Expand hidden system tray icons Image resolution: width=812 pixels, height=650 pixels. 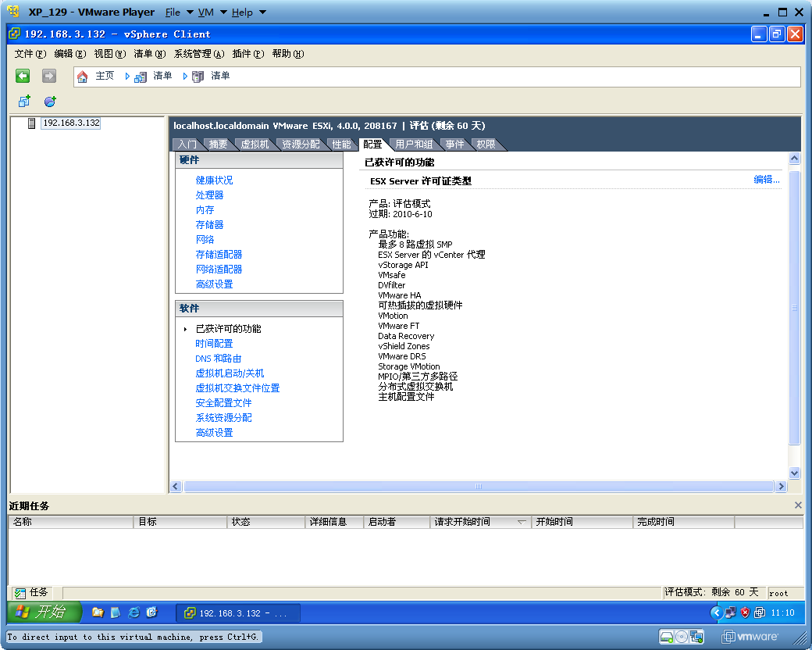tap(716, 612)
